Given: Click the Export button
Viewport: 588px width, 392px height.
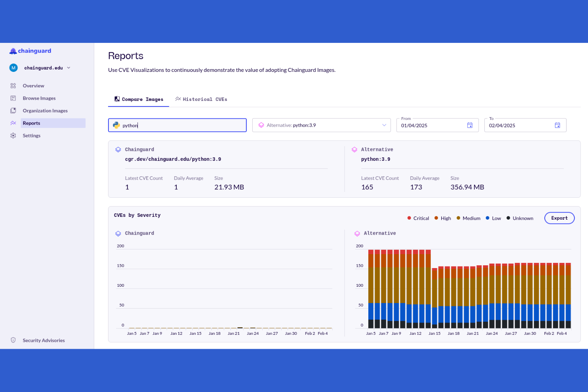Looking at the screenshot, I should 559,218.
